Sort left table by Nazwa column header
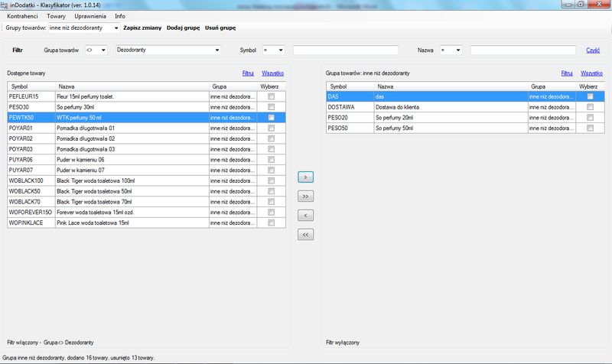This screenshot has height=364, width=612. pos(132,86)
